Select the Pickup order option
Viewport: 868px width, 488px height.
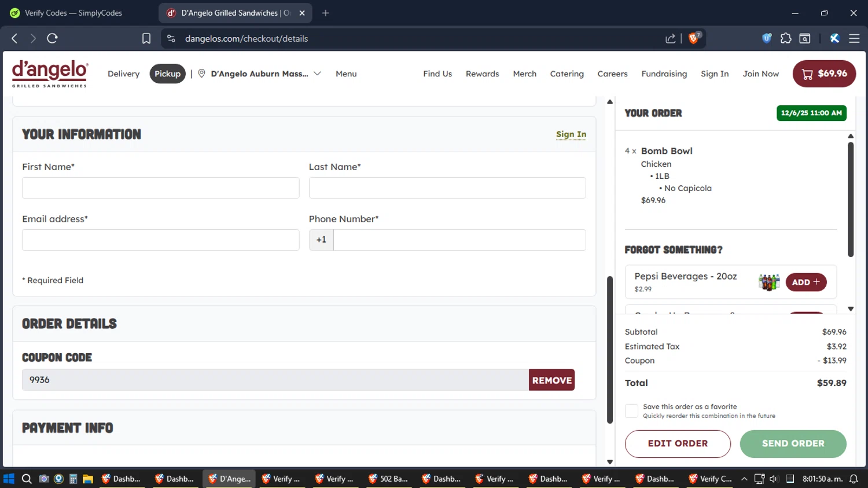168,74
